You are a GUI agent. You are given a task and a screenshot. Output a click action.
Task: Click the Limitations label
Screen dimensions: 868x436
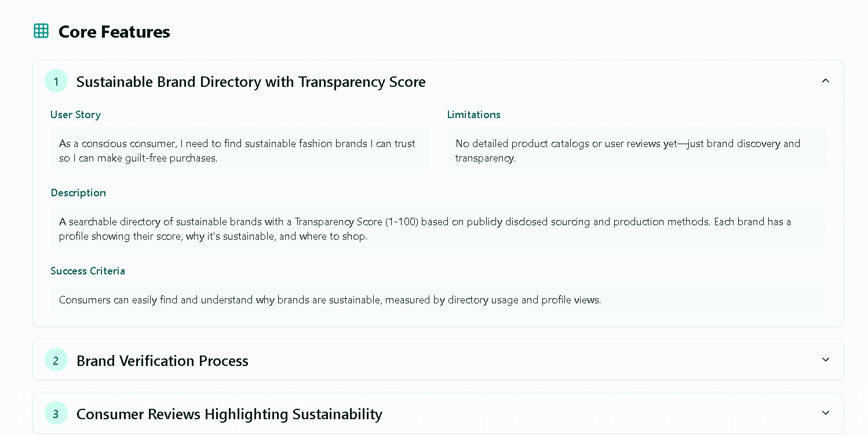click(x=473, y=115)
